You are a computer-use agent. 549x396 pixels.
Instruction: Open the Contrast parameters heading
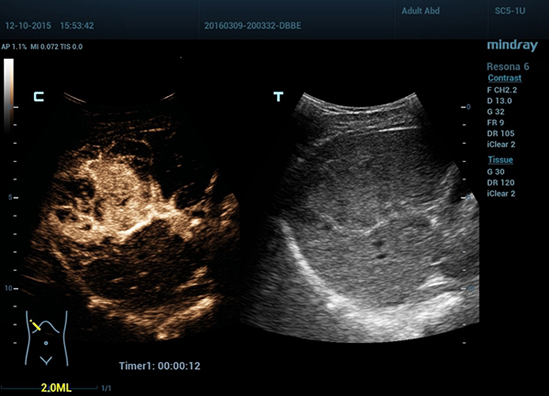pos(505,78)
